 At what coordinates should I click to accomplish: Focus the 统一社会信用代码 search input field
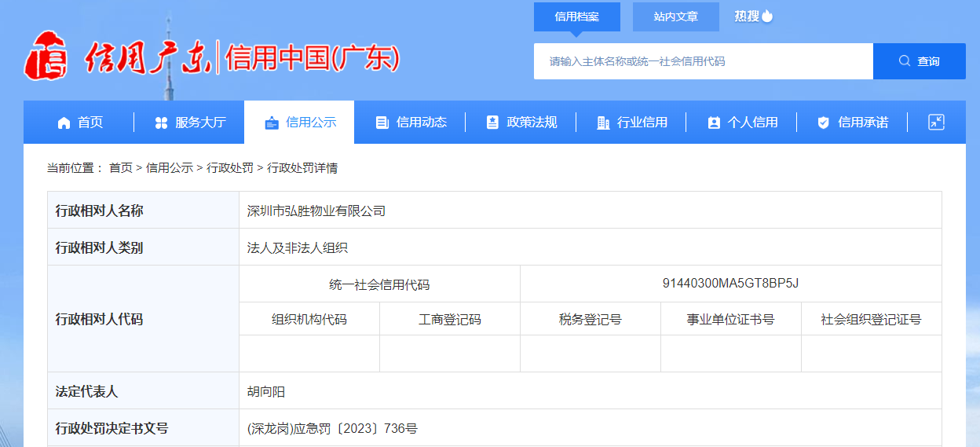pos(704,61)
